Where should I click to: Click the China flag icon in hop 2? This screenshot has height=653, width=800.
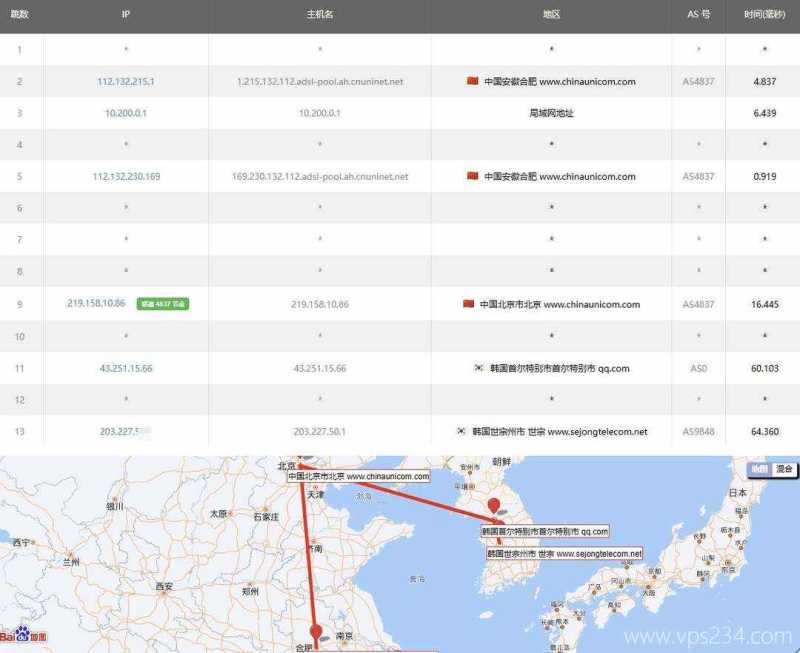tap(472, 81)
